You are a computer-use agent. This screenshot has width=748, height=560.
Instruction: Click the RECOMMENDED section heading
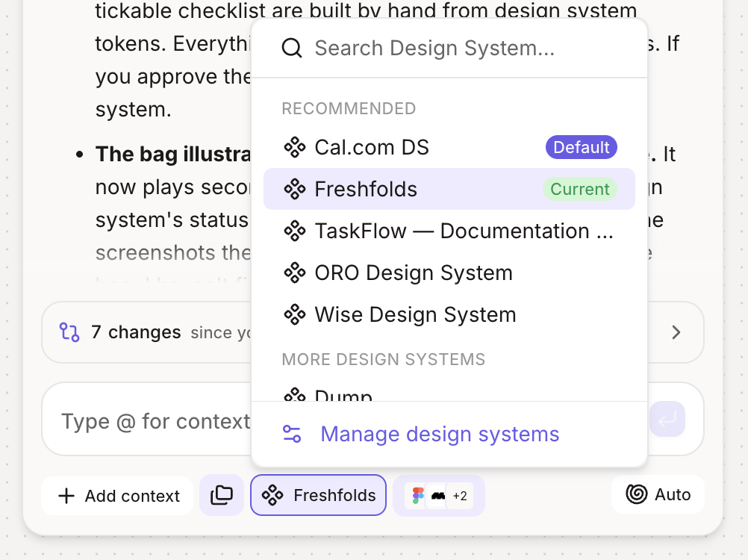point(349,109)
